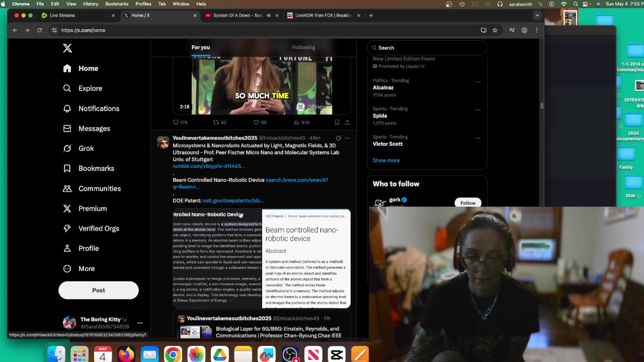
Task: Open the Explore page
Action: [x=83, y=88]
